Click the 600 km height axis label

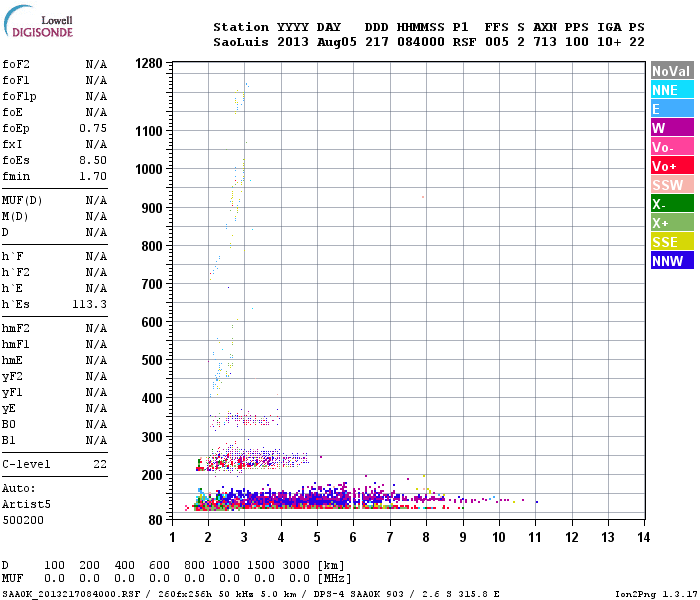[152, 322]
